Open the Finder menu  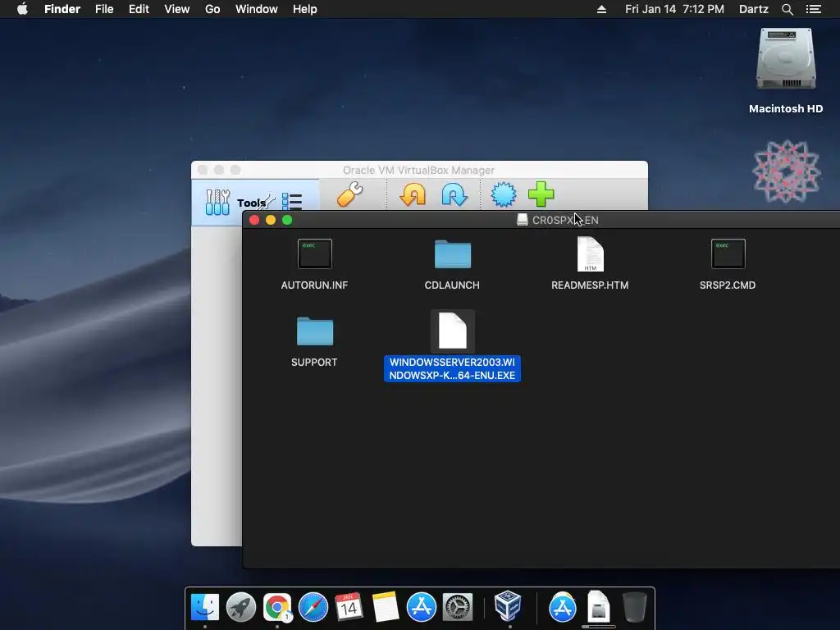(62, 9)
